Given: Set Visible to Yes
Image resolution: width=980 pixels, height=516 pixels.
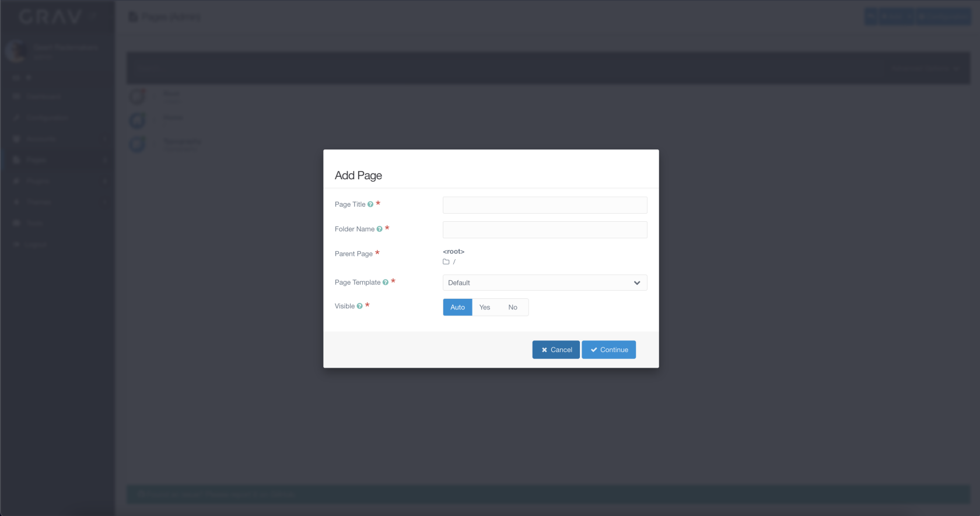Looking at the screenshot, I should coord(485,308).
